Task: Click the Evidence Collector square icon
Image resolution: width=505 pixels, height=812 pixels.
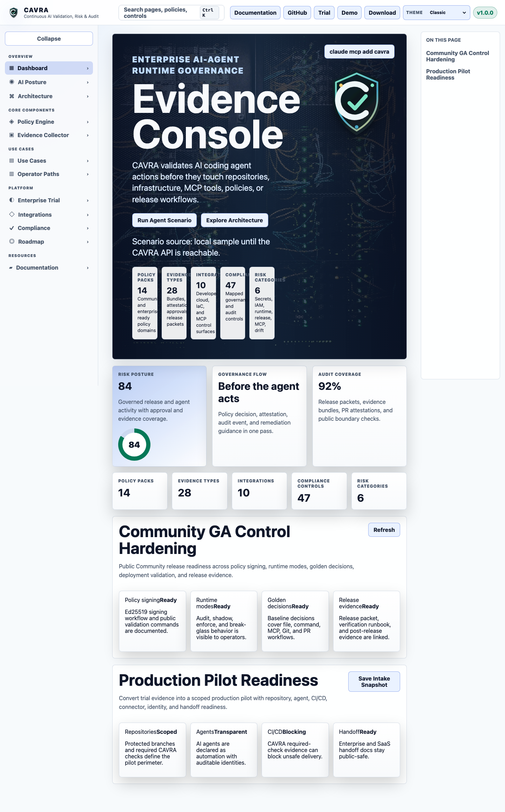Action: click(x=12, y=135)
